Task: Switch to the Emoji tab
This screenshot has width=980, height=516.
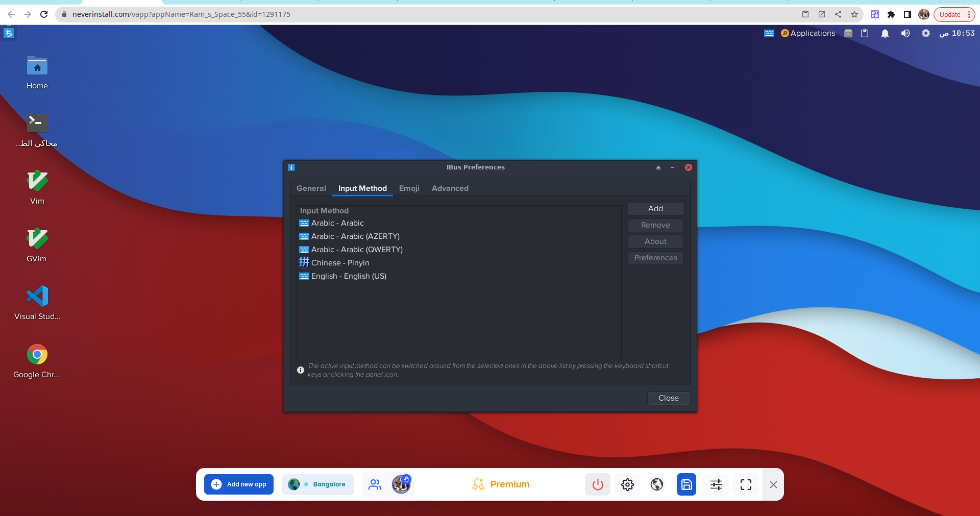Action: (409, 188)
